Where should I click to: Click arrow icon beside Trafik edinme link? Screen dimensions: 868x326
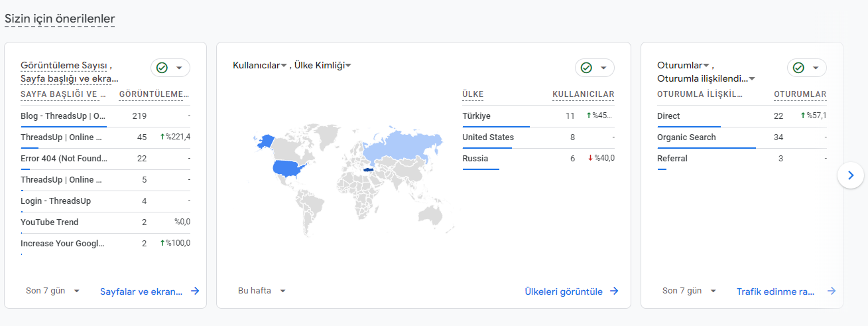pos(832,291)
